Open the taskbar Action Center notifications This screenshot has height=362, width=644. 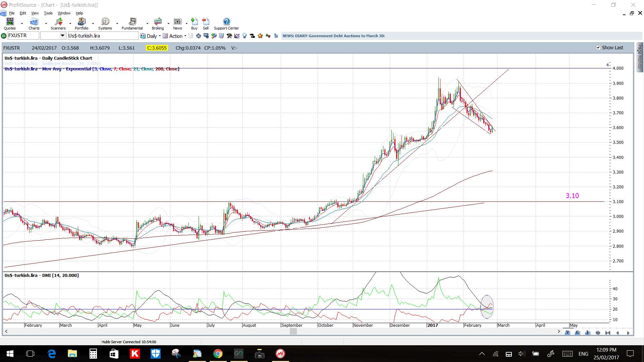pos(630,354)
